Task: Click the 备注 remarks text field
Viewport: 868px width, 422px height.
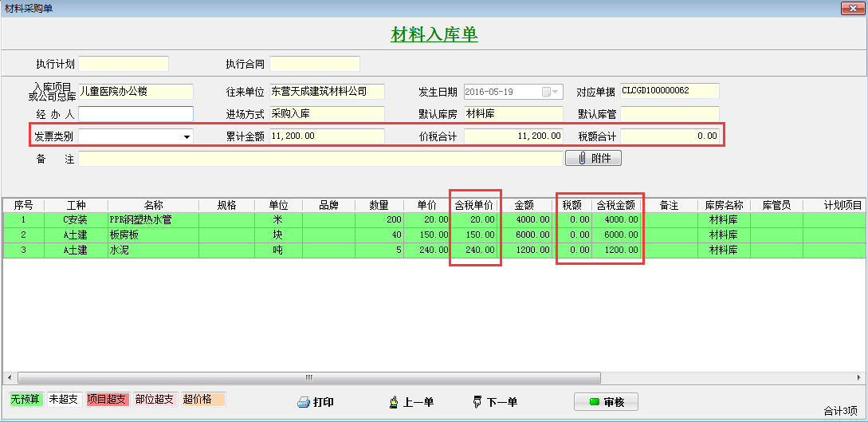Action: click(x=320, y=159)
